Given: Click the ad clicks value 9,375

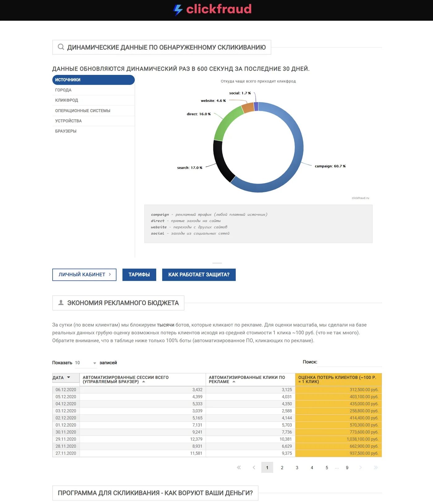Looking at the screenshot, I should pyautogui.click(x=287, y=454).
